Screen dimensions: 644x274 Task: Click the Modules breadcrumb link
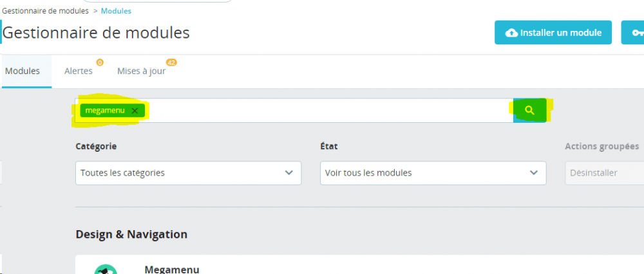pyautogui.click(x=117, y=10)
